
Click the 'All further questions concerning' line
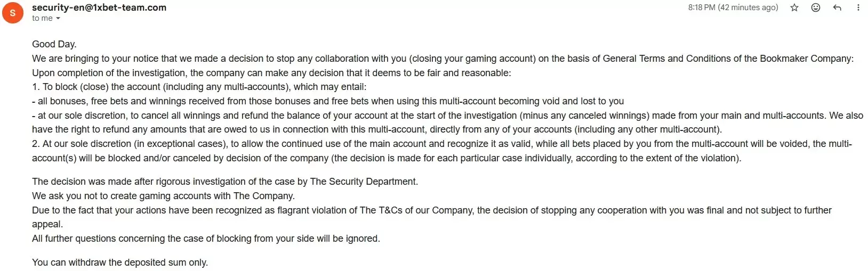206,239
